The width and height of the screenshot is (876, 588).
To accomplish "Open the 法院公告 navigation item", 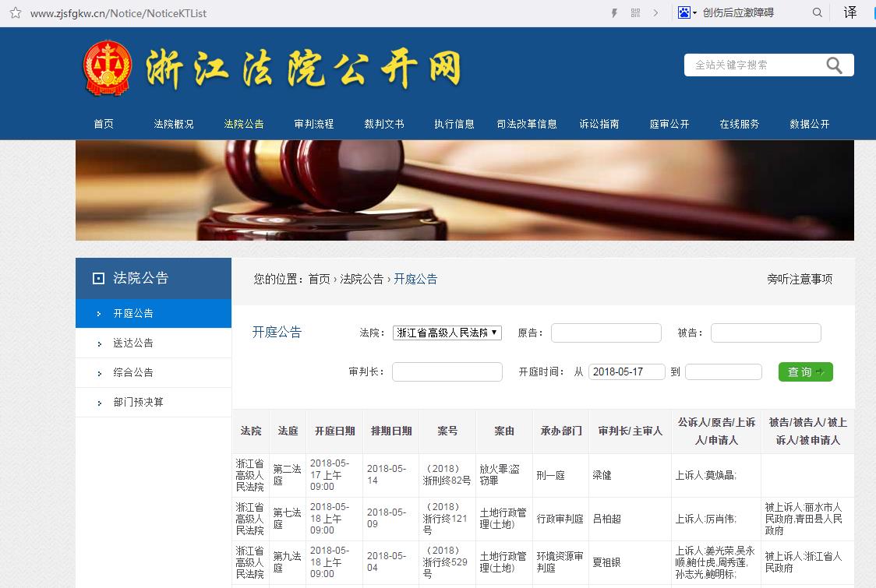I will coord(244,124).
